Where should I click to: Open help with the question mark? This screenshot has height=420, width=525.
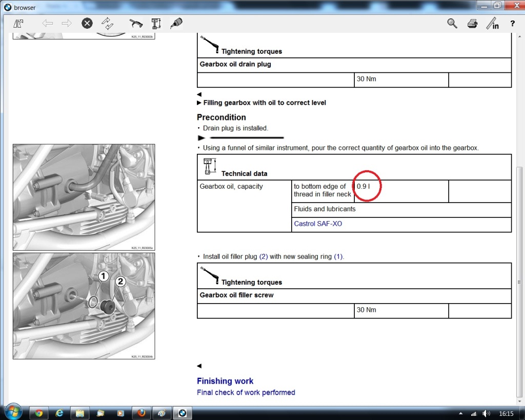pyautogui.click(x=512, y=24)
